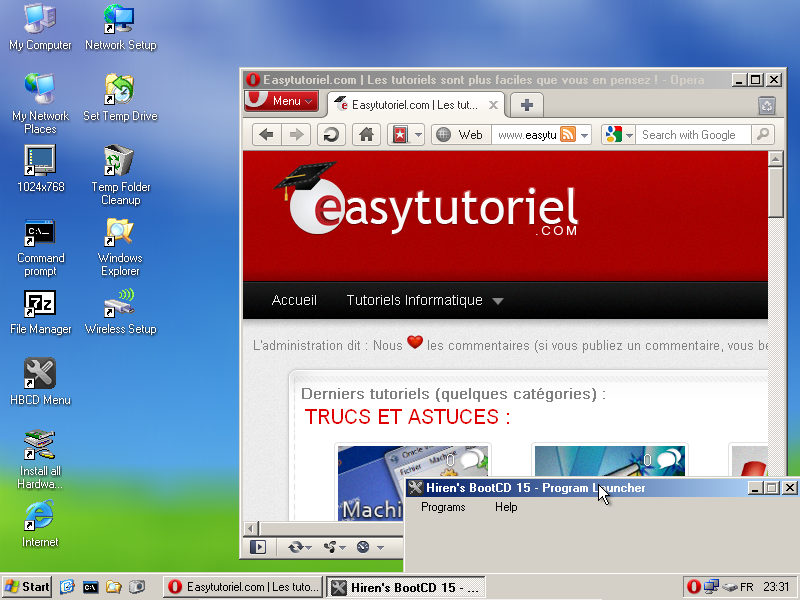The height and width of the screenshot is (600, 800).
Task: Select My Network Places desktop icon
Action: [x=40, y=103]
